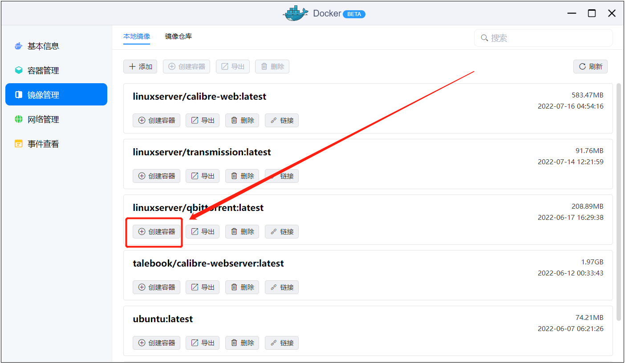The image size is (625, 364).
Task: Export the talebook/calibre-webserver image
Action: click(203, 287)
